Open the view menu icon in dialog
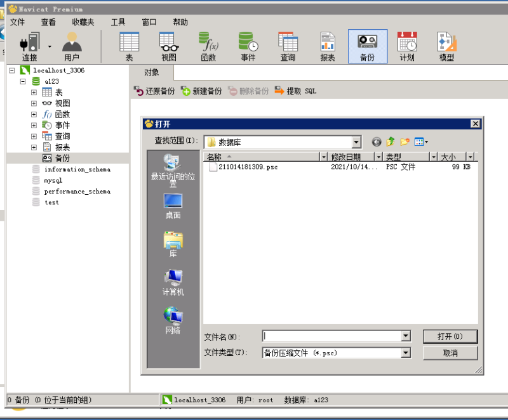The image size is (508, 420). pyautogui.click(x=421, y=141)
